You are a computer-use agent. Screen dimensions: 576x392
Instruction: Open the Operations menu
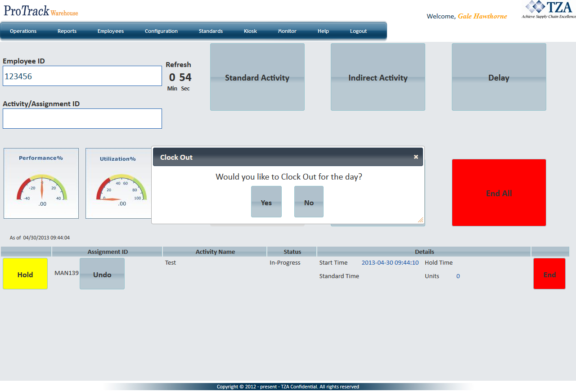pyautogui.click(x=23, y=31)
